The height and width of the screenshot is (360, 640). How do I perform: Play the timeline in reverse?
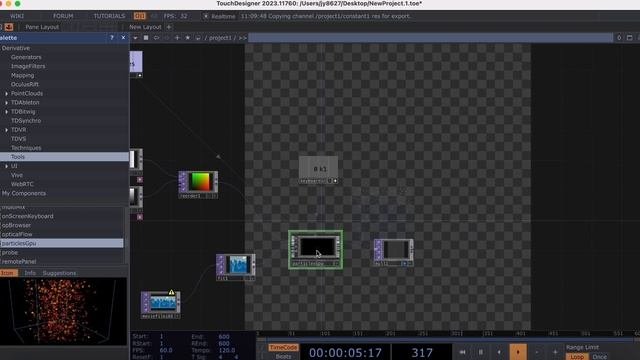tap(499, 352)
